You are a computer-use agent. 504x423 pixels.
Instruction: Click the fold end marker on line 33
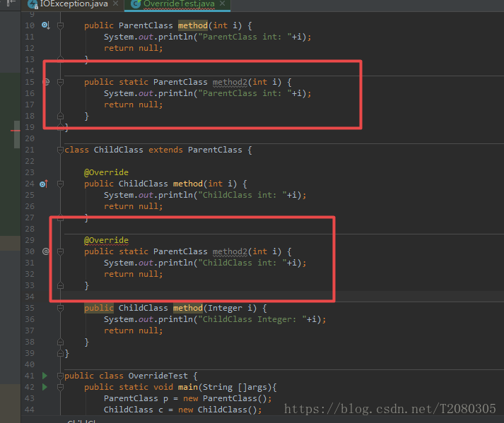pyautogui.click(x=60, y=285)
